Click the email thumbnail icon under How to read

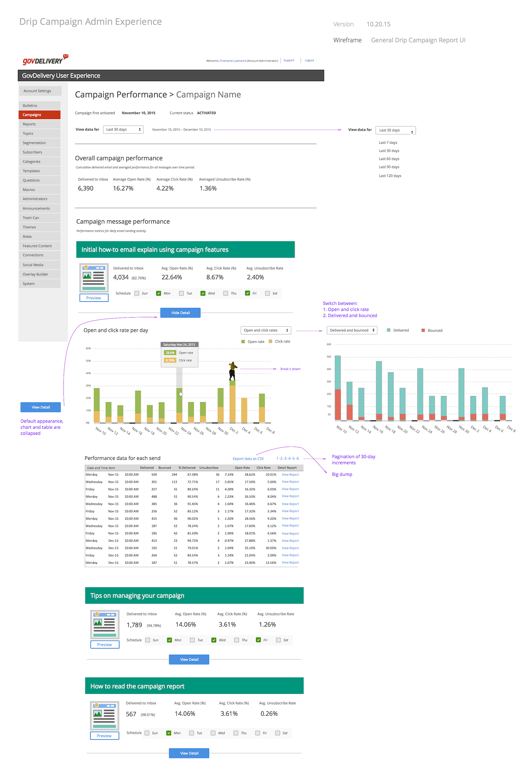coord(104,715)
